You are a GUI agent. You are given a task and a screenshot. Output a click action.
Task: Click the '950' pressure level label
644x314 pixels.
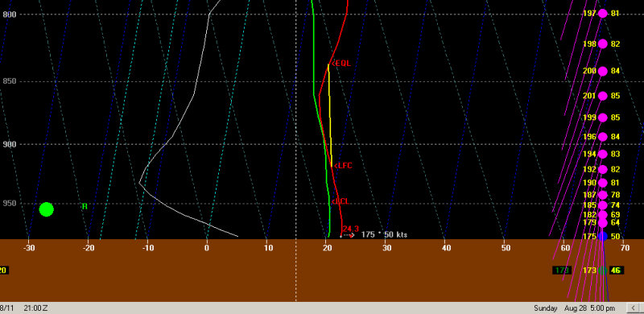[x=9, y=204]
